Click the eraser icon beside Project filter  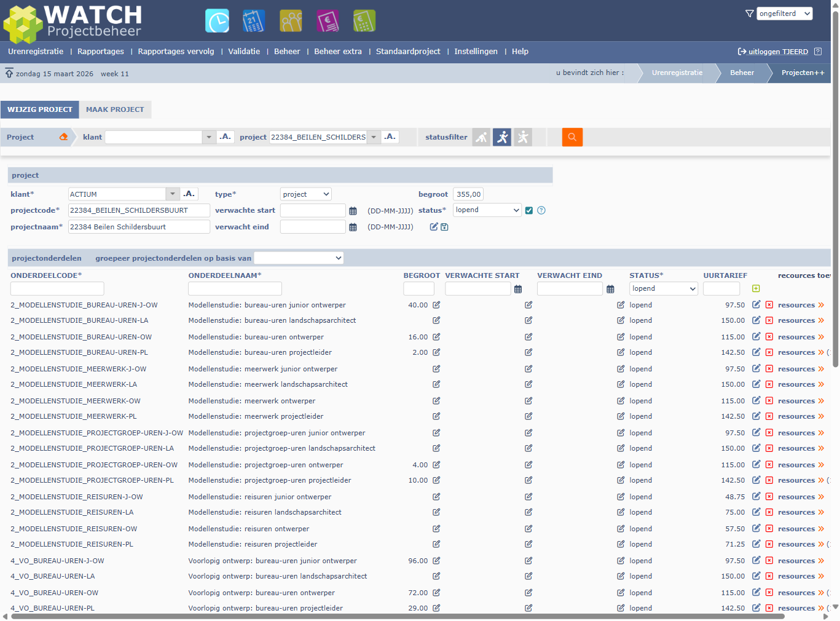63,137
